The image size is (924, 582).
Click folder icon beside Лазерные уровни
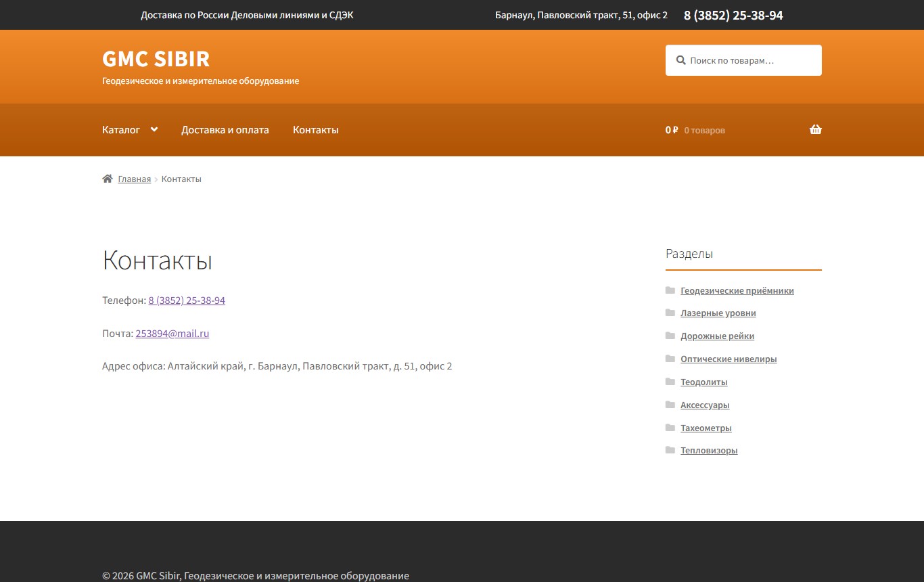coord(670,313)
